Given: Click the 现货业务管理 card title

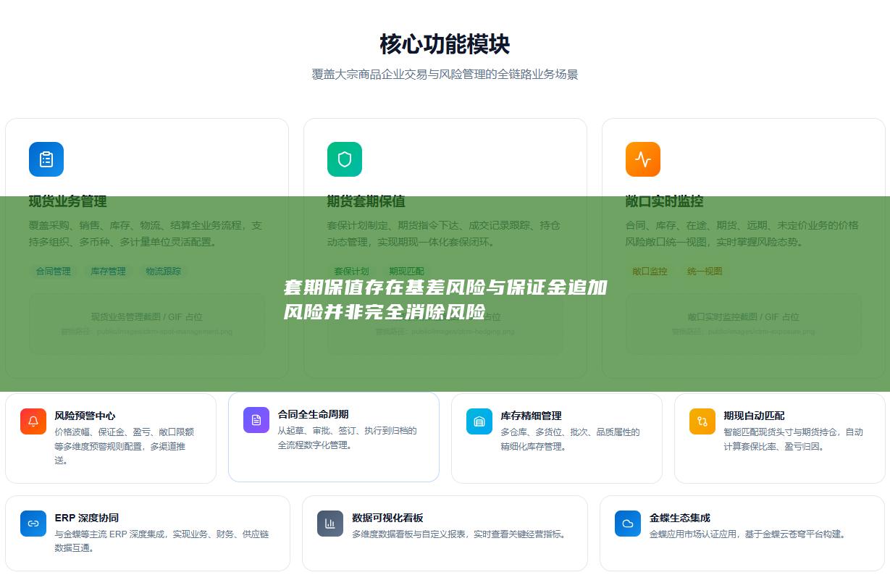Looking at the screenshot, I should tap(68, 201).
